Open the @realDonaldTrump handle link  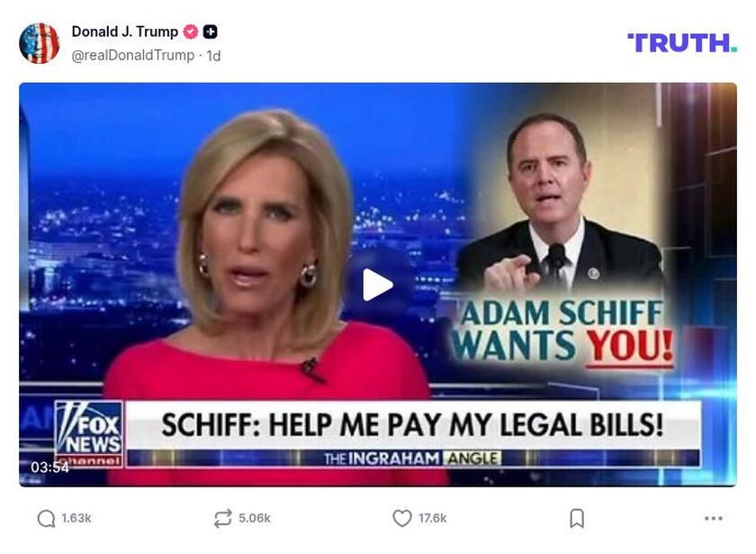pos(132,56)
